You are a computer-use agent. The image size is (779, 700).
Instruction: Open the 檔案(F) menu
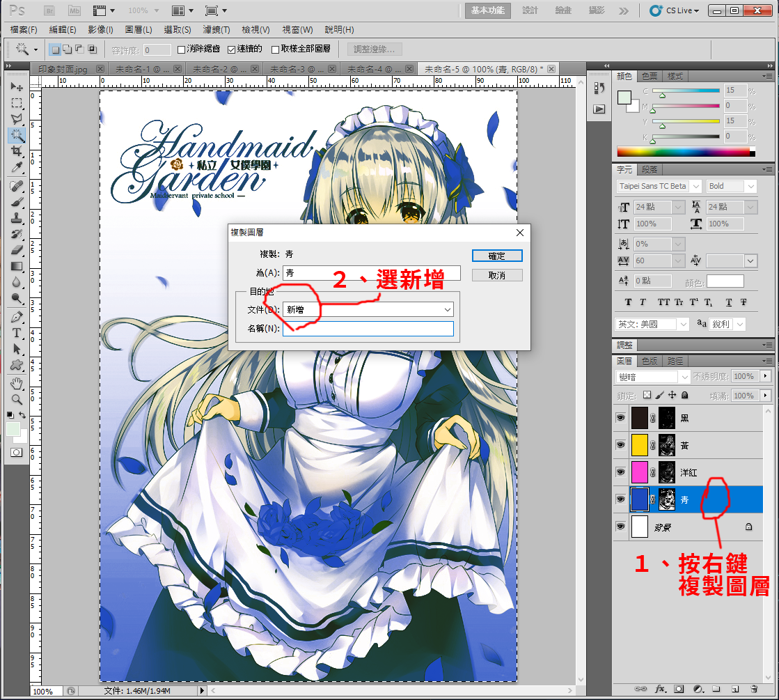pos(24,30)
